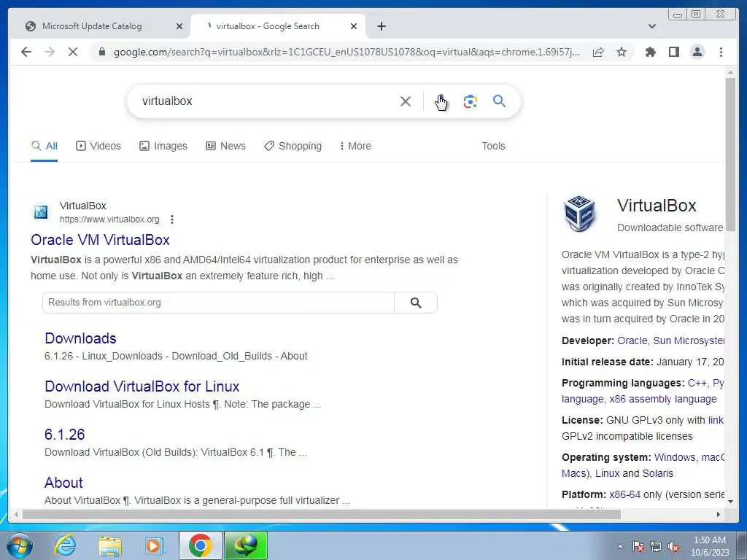
Task: Open Windows Explorer from taskbar
Action: (x=110, y=545)
